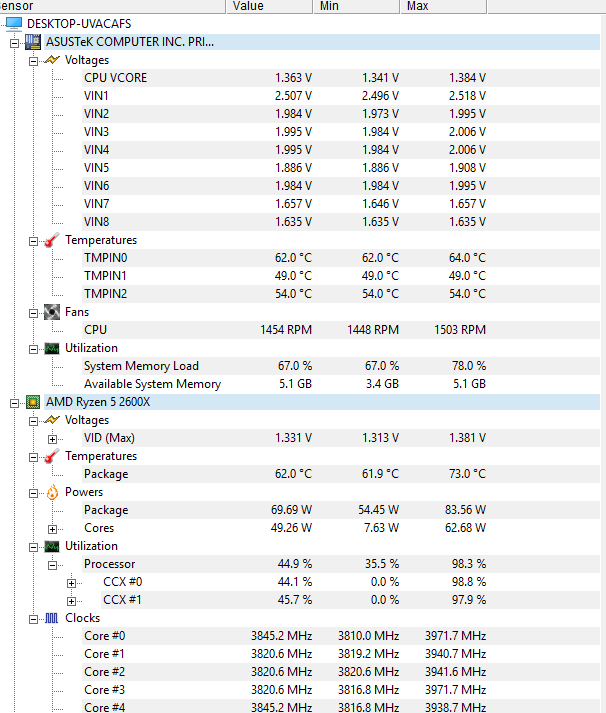Select the VIN8 voltage row
Image resolution: width=606 pixels, height=713 pixels.
[x=341, y=221]
